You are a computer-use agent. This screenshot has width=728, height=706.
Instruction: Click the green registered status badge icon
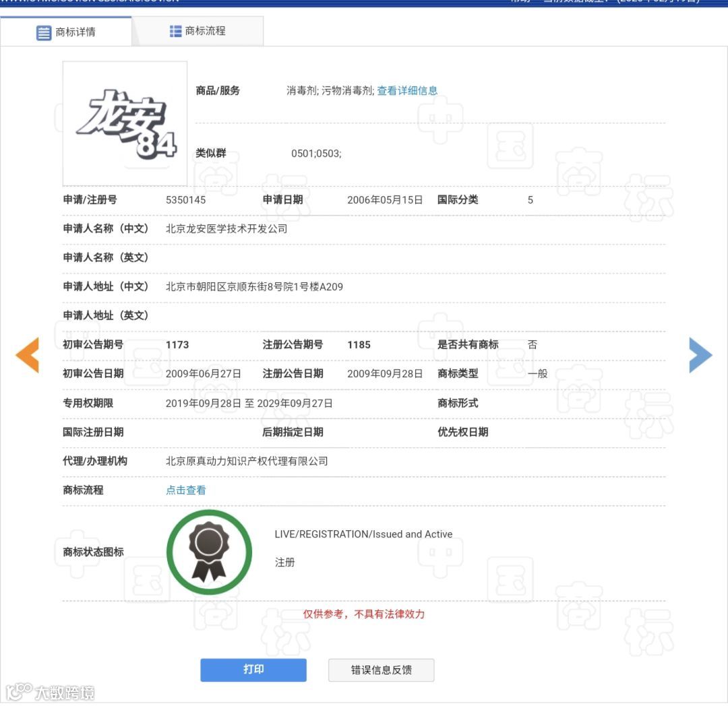tap(210, 552)
